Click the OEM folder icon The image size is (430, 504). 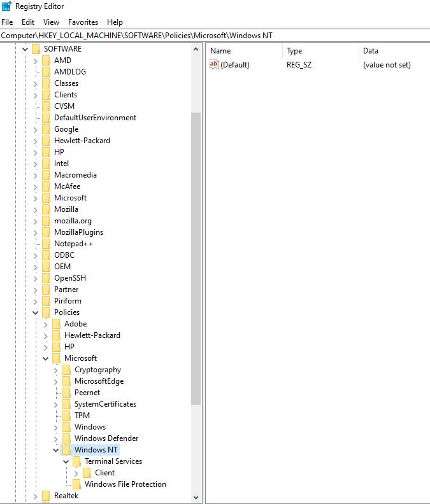47,267
